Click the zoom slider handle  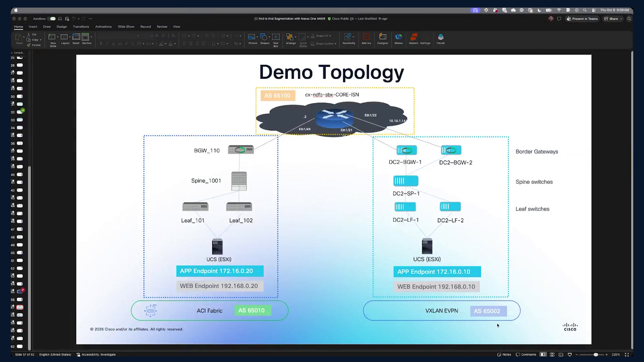coord(596,355)
